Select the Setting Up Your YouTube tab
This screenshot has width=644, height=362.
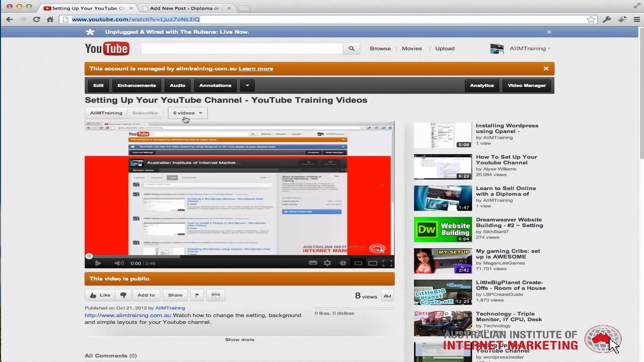pyautogui.click(x=87, y=8)
